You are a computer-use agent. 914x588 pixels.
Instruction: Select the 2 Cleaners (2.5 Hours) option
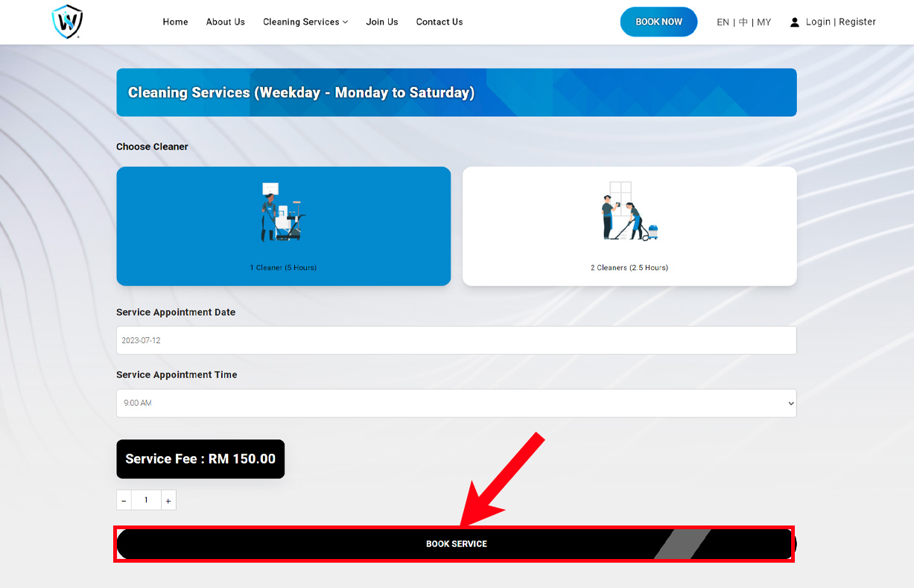coord(629,267)
